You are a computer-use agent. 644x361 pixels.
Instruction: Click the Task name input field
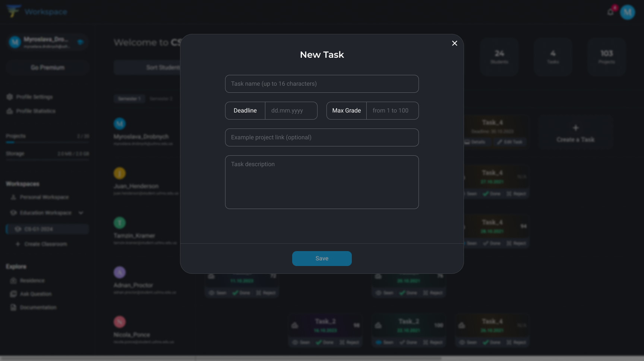pos(322,84)
